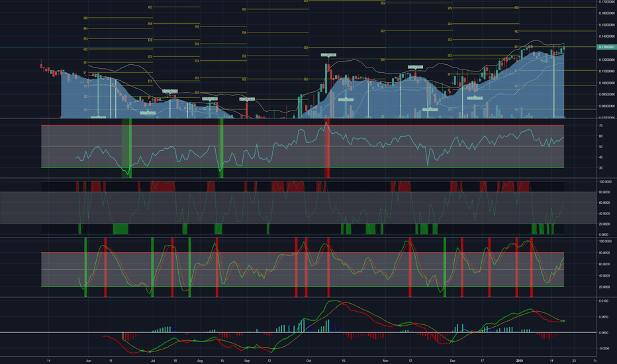Click the 11 date on time axis
This screenshot has height=364, width=617.
pos(111,361)
